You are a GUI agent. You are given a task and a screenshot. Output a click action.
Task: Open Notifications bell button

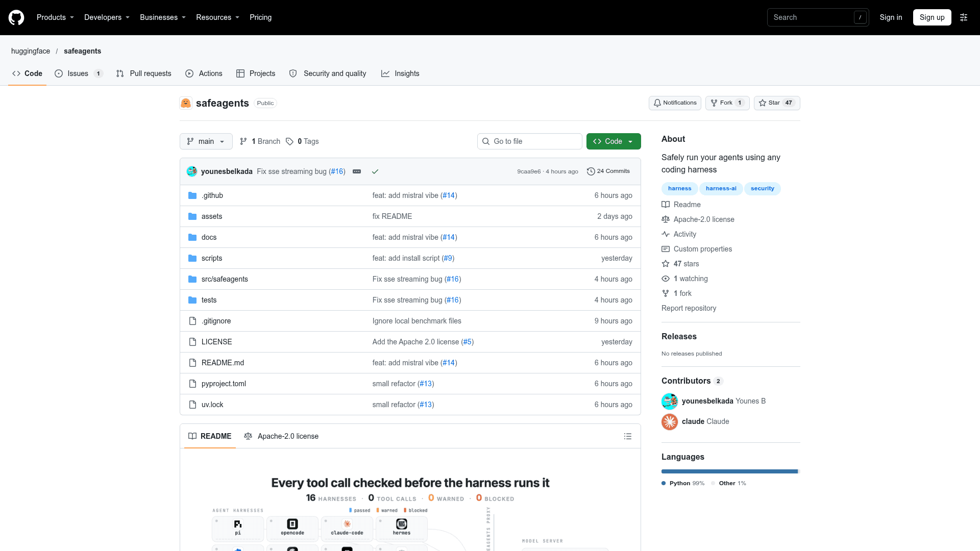[675, 103]
